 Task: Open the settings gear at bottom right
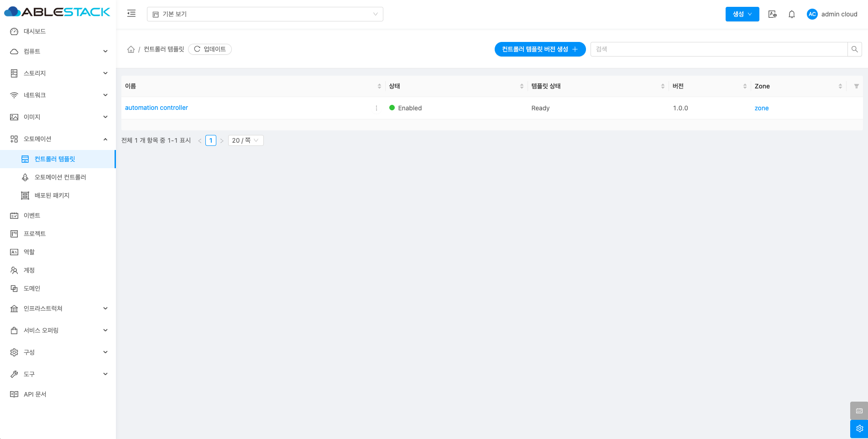pos(859,429)
